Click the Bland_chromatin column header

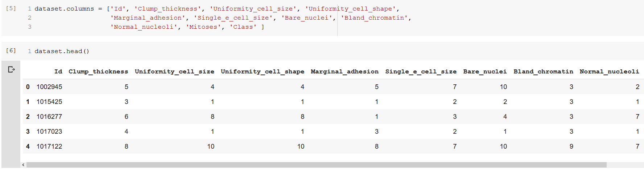(543, 72)
